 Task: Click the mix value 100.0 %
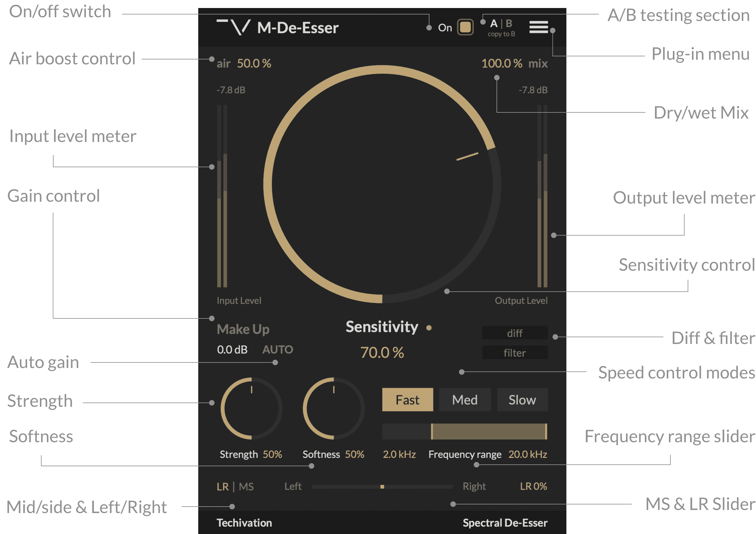501,63
